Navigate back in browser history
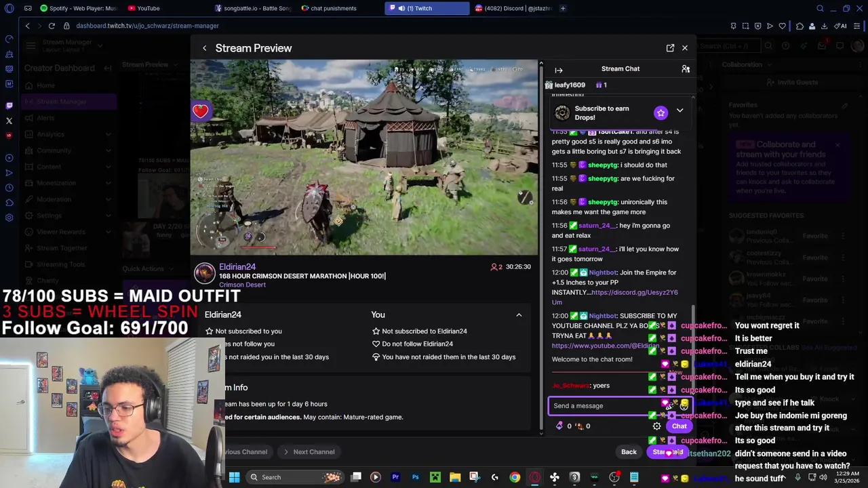 pos(27,26)
